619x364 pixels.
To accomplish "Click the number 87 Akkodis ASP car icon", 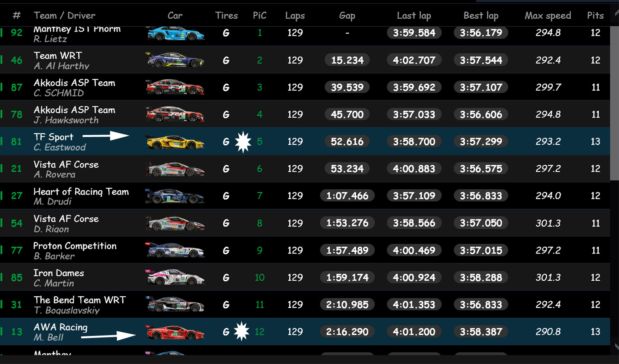I will (175, 87).
